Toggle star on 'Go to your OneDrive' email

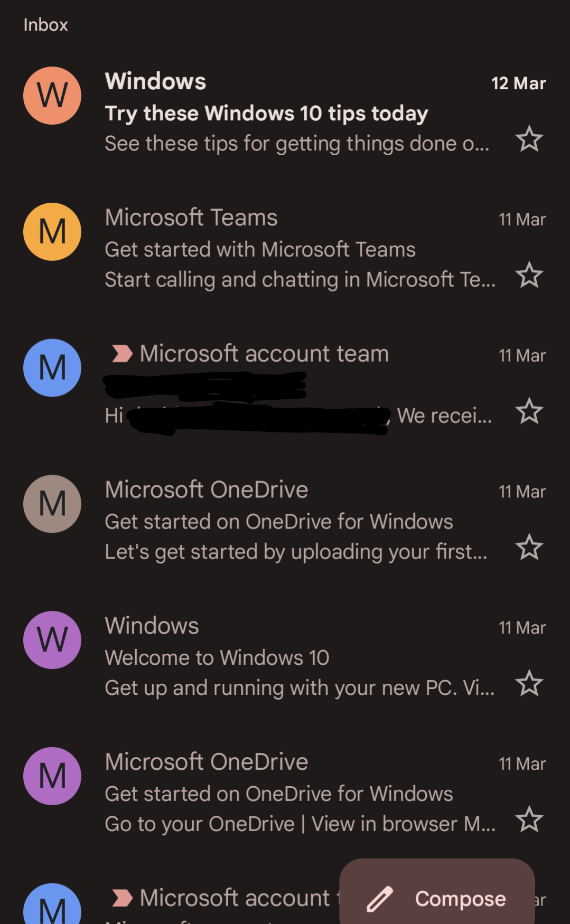pos(529,819)
